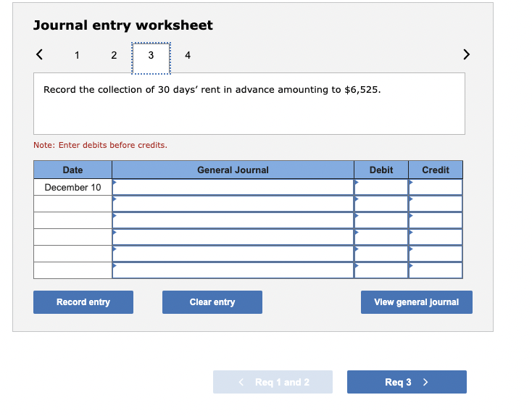The height and width of the screenshot is (416, 532).
Task: Select General Journal account in December 10 row
Action: pyautogui.click(x=233, y=187)
